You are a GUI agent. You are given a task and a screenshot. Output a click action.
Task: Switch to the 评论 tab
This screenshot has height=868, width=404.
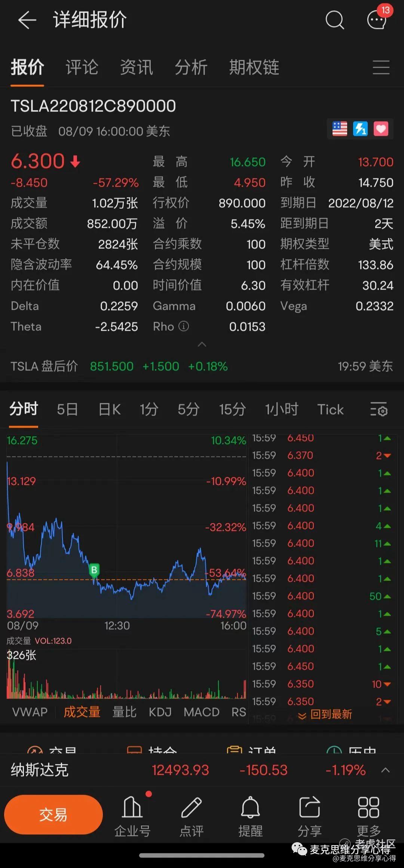pyautogui.click(x=82, y=67)
